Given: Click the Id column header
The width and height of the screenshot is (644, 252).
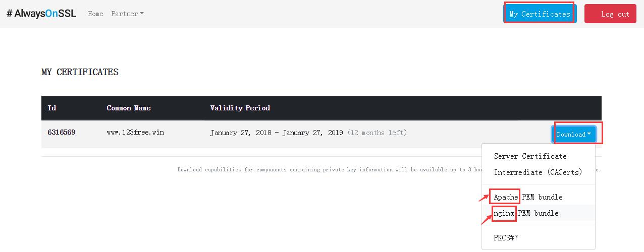Looking at the screenshot, I should (51, 108).
